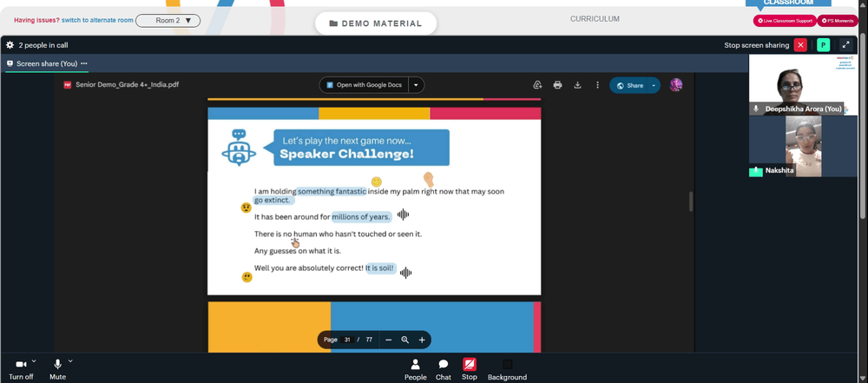Image resolution: width=868 pixels, height=383 pixels.
Task: Click the magnifier zoom reset icon
Action: click(x=405, y=340)
